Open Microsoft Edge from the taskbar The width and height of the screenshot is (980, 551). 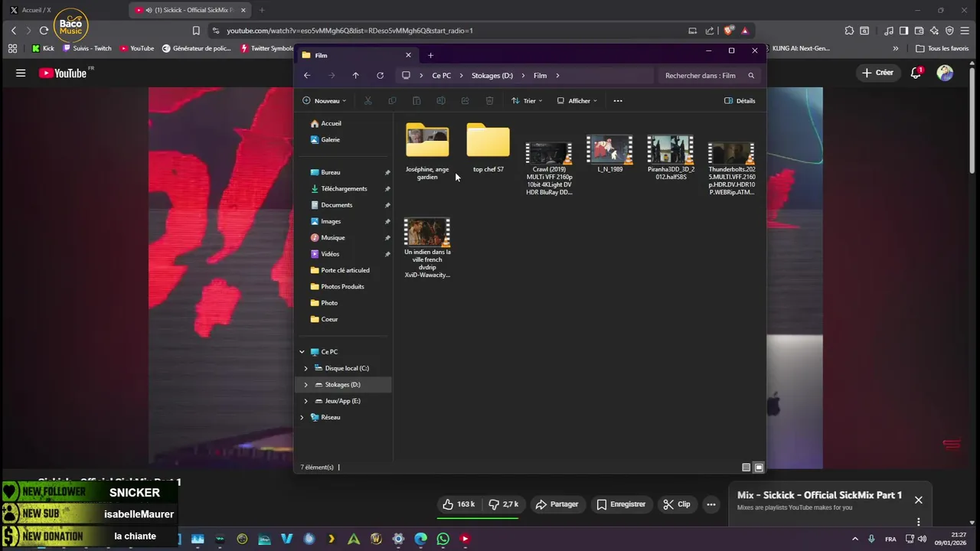(420, 539)
